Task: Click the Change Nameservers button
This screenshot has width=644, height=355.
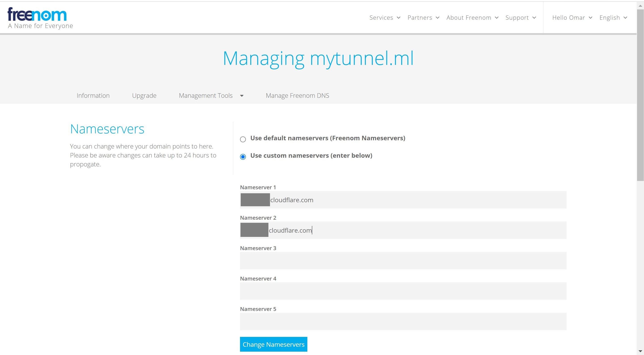Action: pos(274,344)
